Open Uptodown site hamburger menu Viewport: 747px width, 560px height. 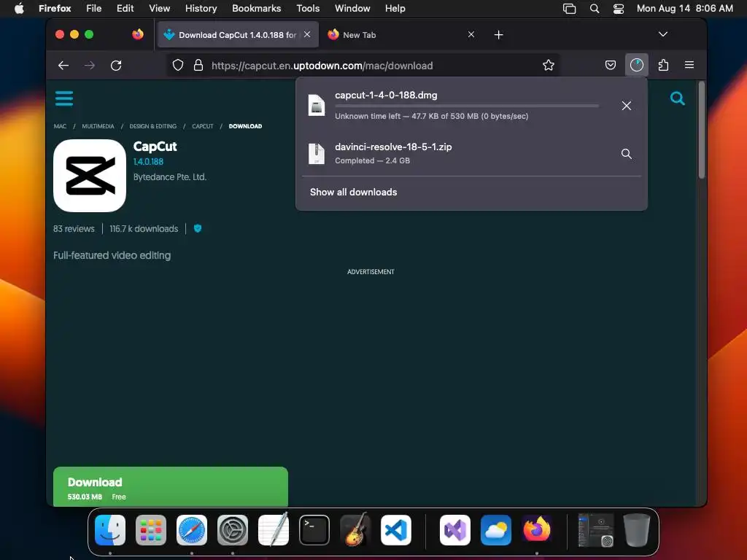64,98
